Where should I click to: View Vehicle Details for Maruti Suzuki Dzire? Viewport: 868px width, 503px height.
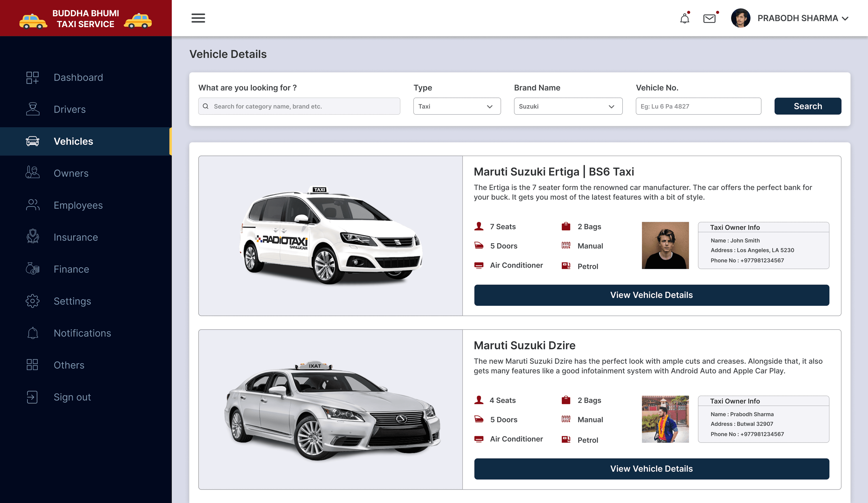click(x=651, y=468)
